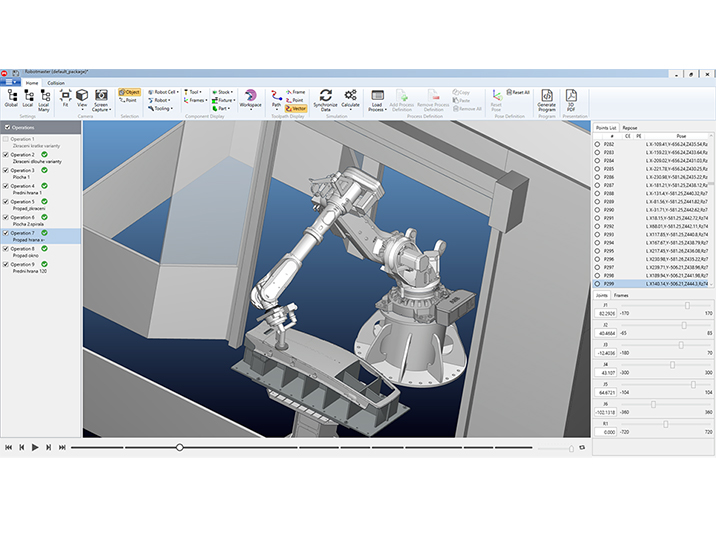The height and width of the screenshot is (542, 716).
Task: Open the application file menu button
Action: [10, 82]
